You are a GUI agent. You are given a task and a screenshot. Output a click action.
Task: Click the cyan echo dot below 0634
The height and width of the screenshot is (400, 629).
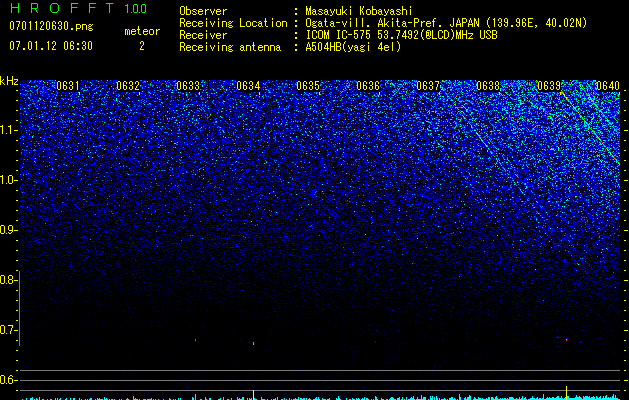[x=254, y=343]
